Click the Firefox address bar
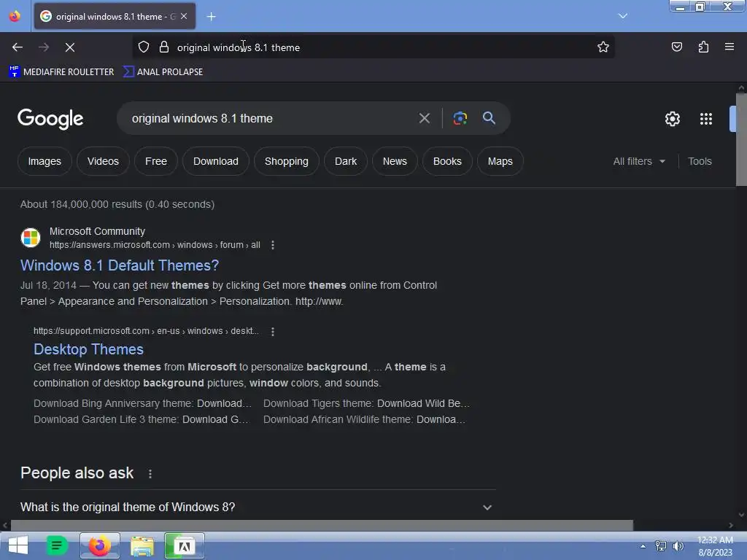 pos(373,47)
